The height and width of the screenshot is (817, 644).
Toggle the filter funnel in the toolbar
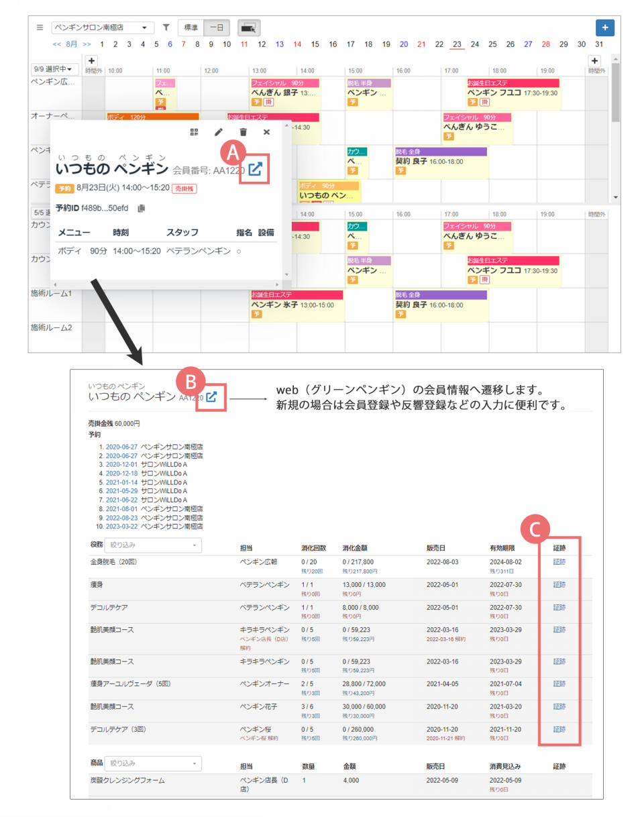pyautogui.click(x=166, y=28)
